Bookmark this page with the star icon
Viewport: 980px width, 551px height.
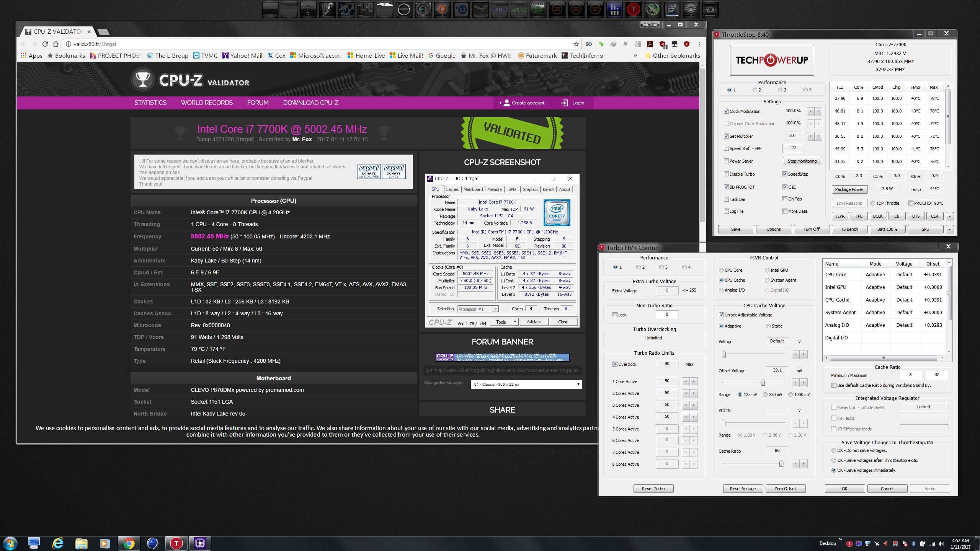click(x=576, y=44)
